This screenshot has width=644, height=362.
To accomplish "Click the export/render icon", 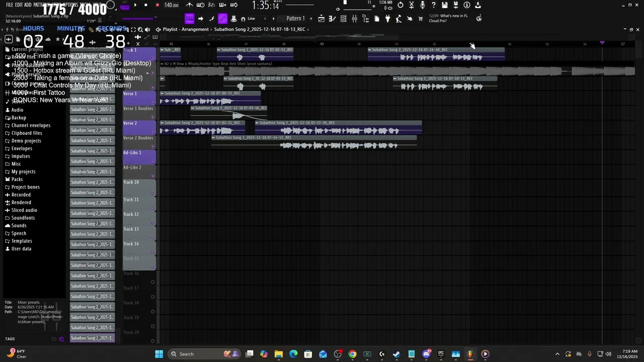I will (x=478, y=5).
